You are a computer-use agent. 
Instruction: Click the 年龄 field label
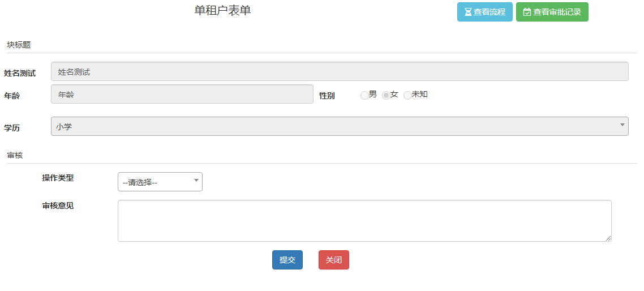(12, 96)
